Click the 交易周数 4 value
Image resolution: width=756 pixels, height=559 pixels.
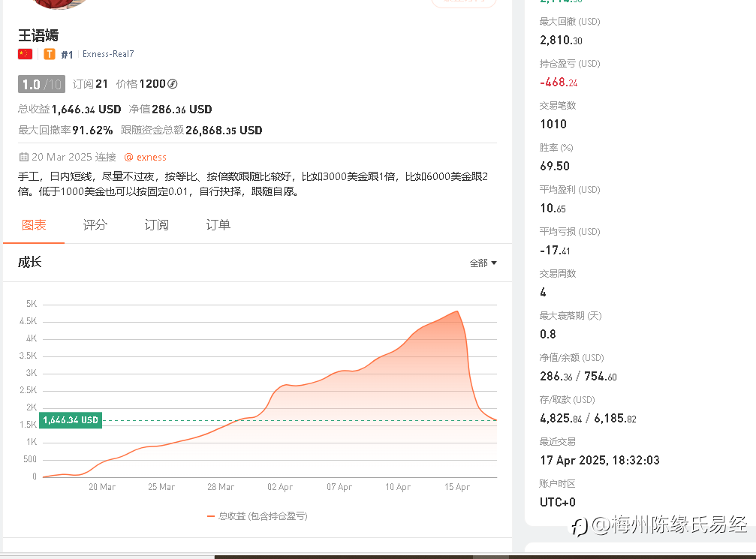click(x=544, y=293)
